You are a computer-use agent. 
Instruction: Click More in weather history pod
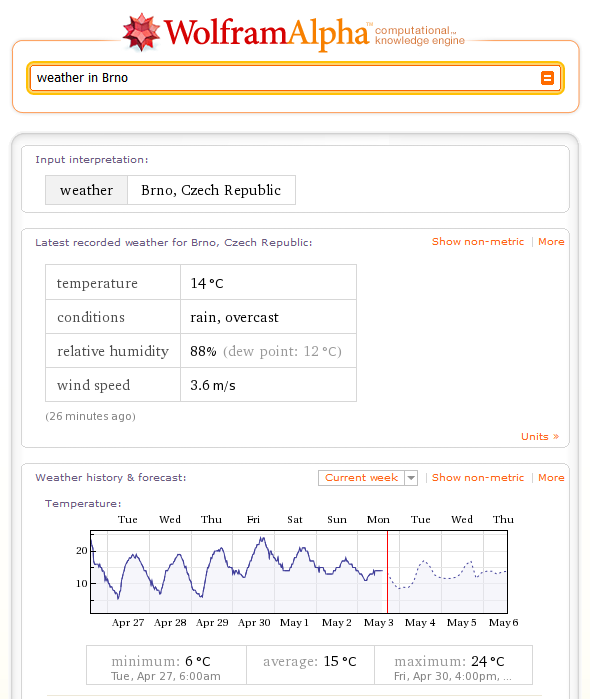(551, 477)
